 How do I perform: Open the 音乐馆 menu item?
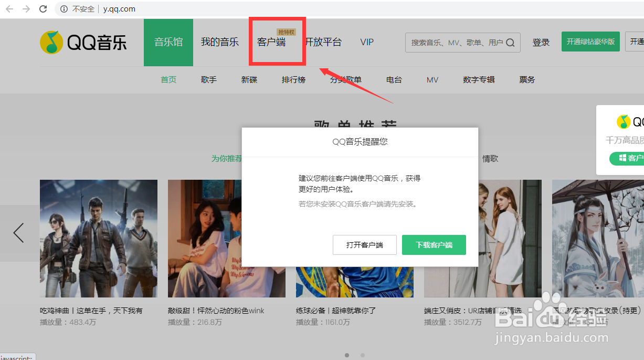[168, 42]
